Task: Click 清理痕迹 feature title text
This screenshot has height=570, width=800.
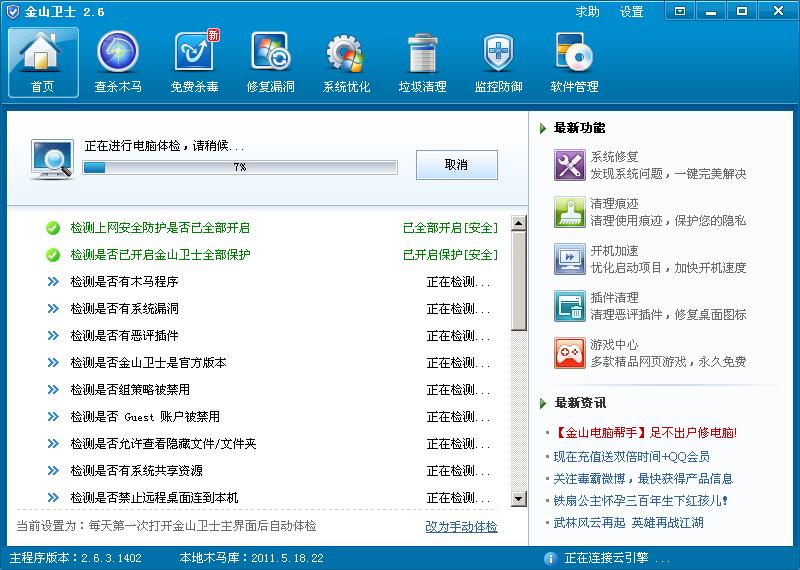Action: click(614, 204)
